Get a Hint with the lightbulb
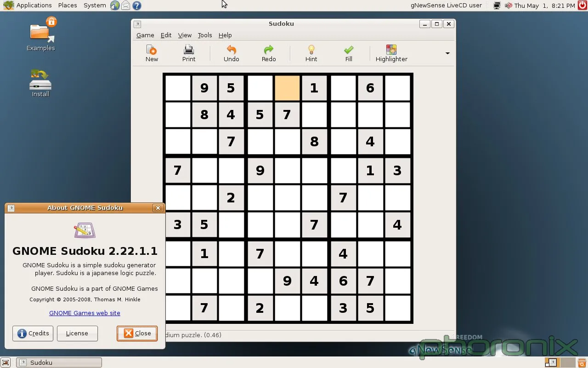This screenshot has height=368, width=588. (311, 53)
